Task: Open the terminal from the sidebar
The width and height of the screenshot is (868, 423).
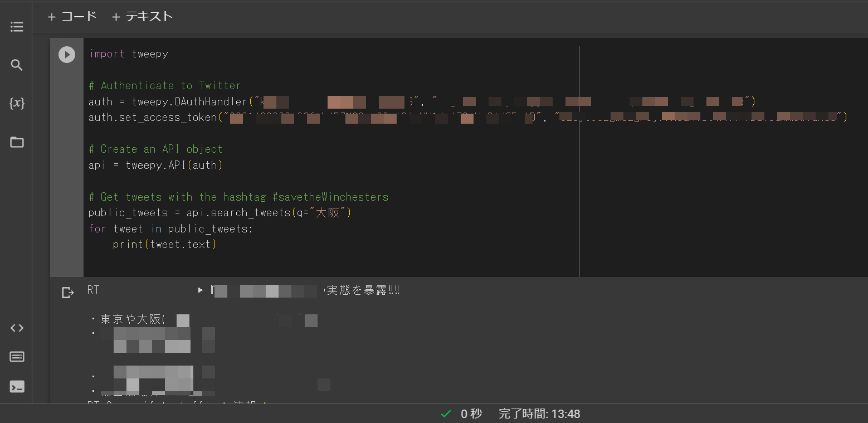Action: (17, 386)
